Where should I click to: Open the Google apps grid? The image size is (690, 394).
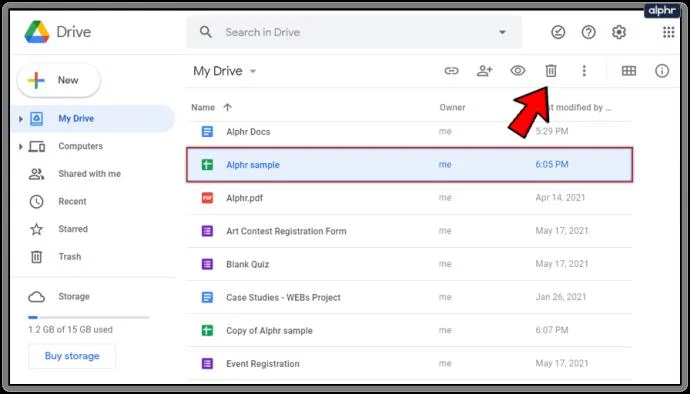(x=668, y=32)
